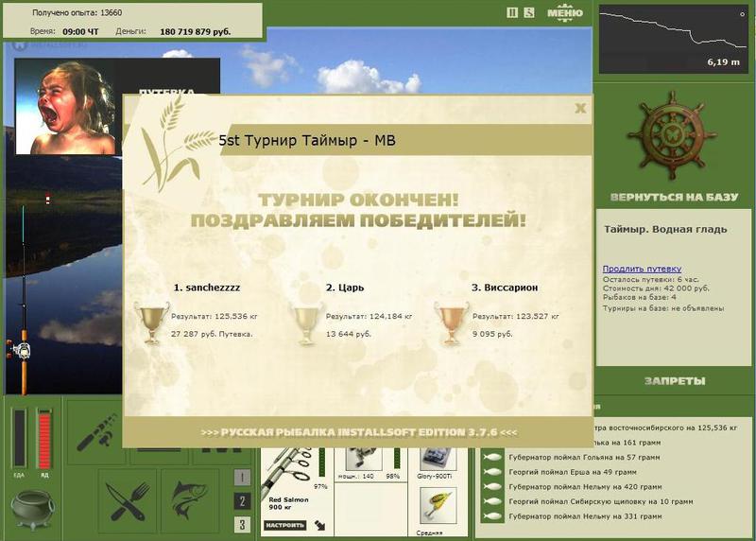Select the Red Salmon rod image
The width and height of the screenshot is (756, 541).
coord(287,471)
